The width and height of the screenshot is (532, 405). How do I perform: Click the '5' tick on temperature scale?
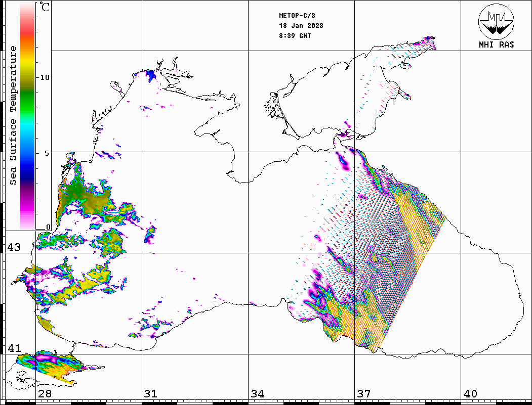48,153
